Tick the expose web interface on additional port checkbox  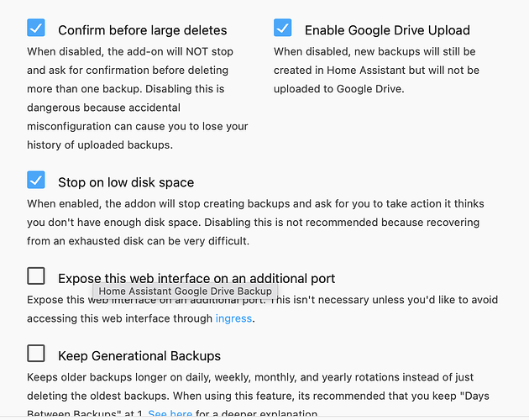(36, 276)
